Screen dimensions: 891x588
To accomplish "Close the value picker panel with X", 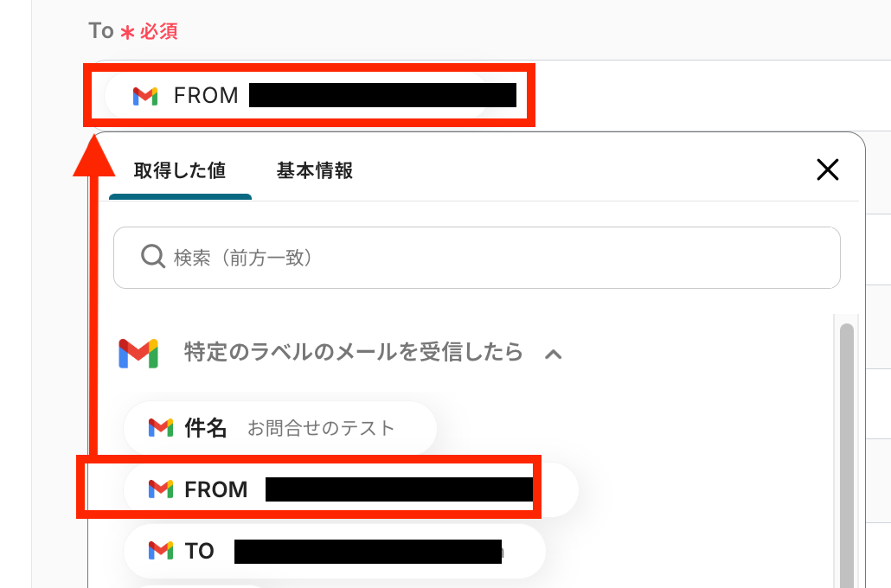I will click(828, 170).
